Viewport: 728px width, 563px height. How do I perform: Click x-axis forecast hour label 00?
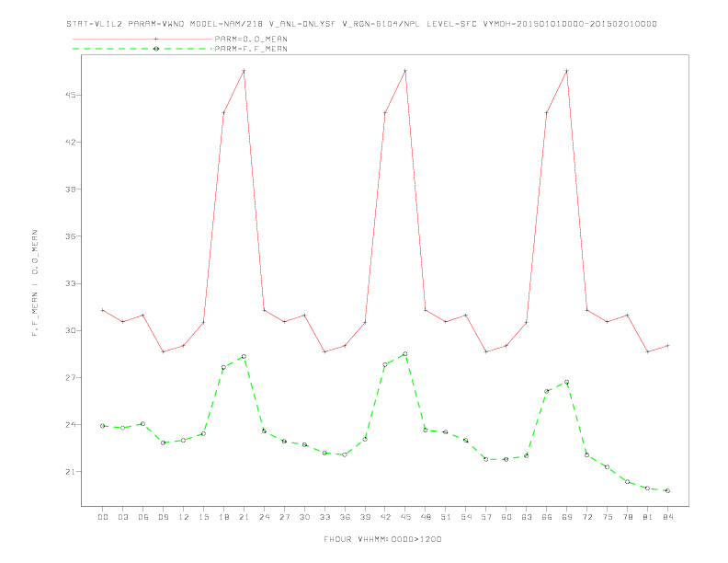click(x=103, y=517)
